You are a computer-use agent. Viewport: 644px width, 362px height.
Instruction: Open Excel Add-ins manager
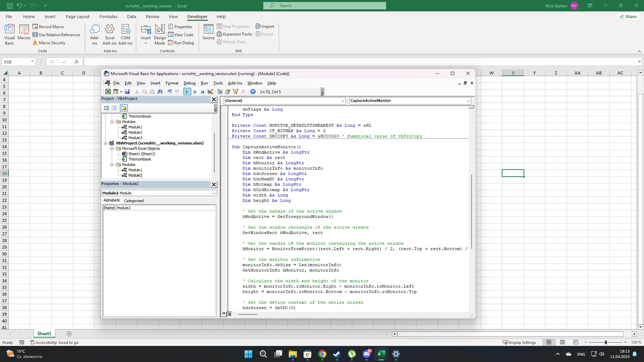click(x=110, y=34)
